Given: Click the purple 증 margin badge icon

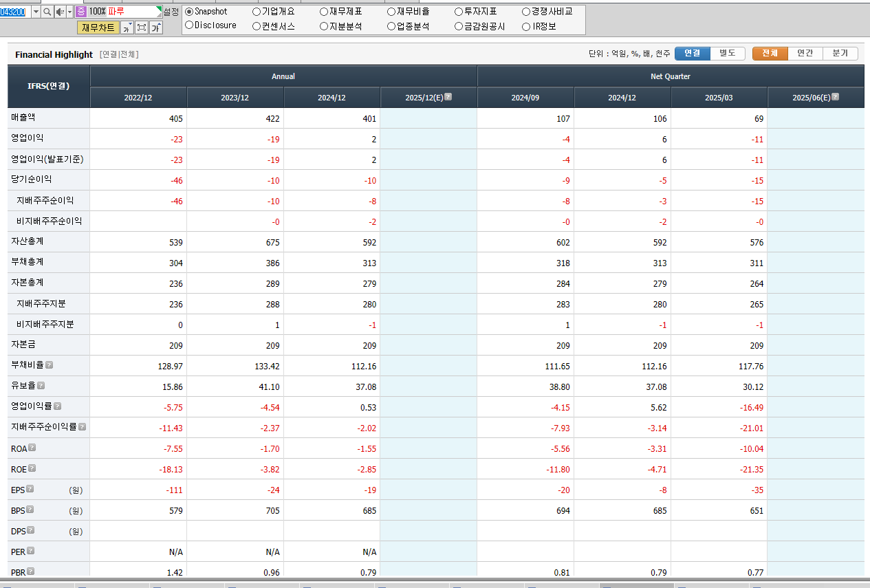Looking at the screenshot, I should 81,12.
